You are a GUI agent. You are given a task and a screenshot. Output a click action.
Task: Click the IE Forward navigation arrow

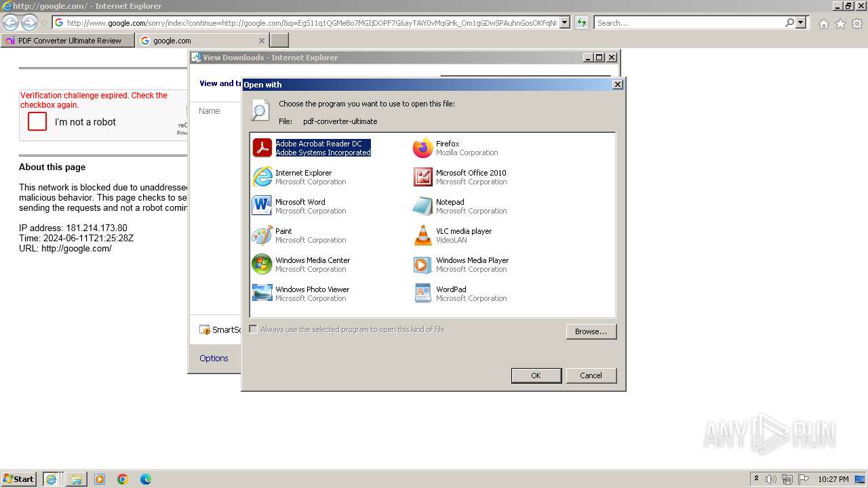pyautogui.click(x=29, y=23)
